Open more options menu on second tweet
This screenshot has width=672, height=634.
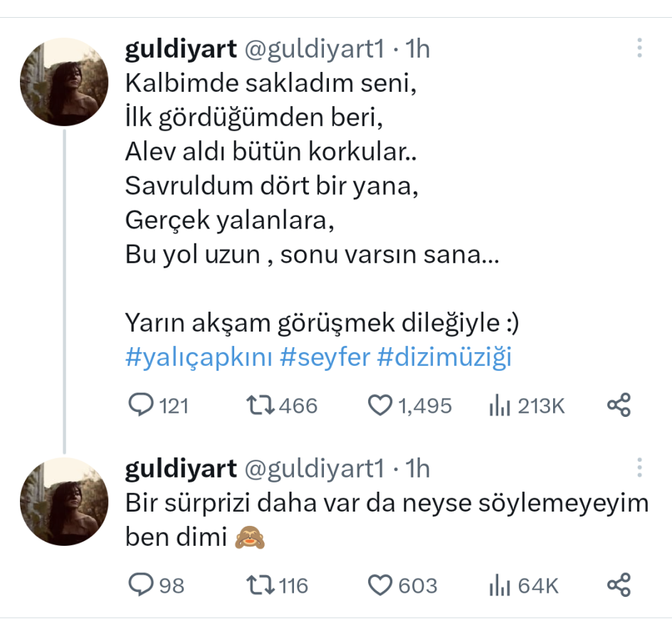coord(639,468)
